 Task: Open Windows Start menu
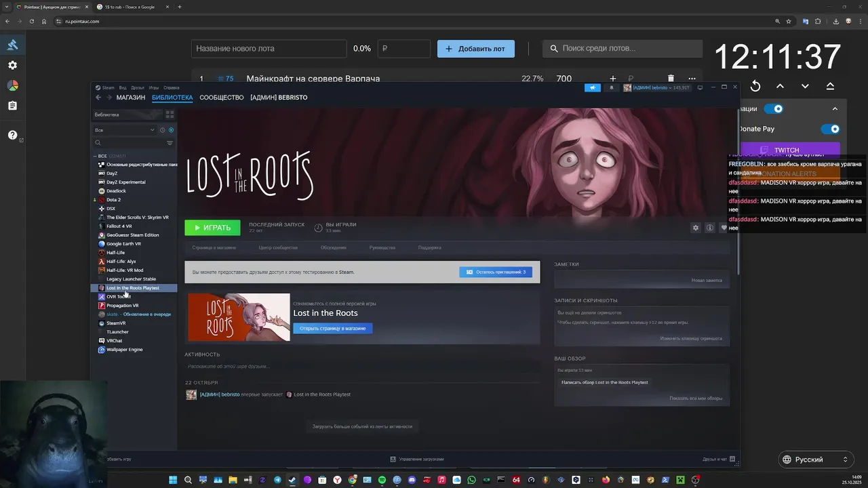tap(173, 480)
